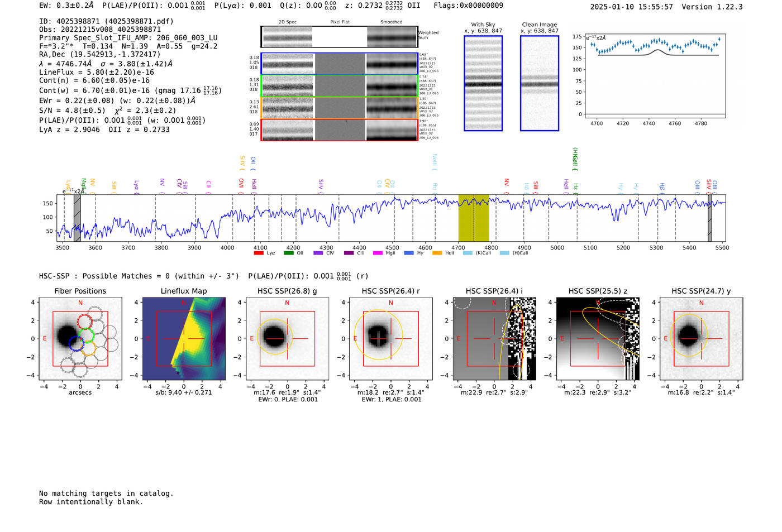Image resolution: width=782 pixels, height=532 pixels.
Task: Click the orange HeII legend swatch
Action: click(437, 253)
